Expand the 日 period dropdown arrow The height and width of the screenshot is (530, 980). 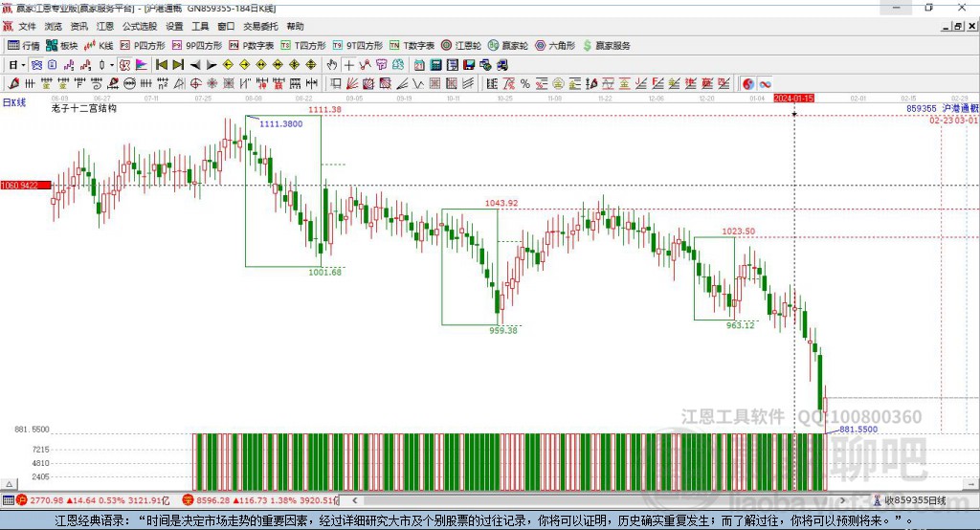(24, 65)
